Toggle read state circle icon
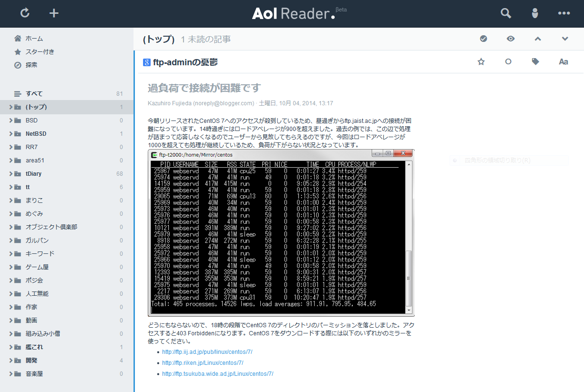Screen dimensions: 584x392 [508, 61]
